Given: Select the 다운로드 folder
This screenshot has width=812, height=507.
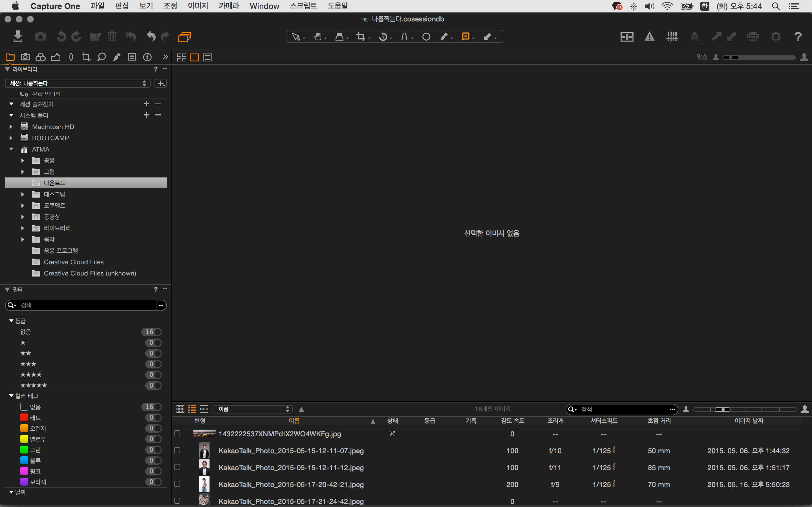Looking at the screenshot, I should pos(54,183).
